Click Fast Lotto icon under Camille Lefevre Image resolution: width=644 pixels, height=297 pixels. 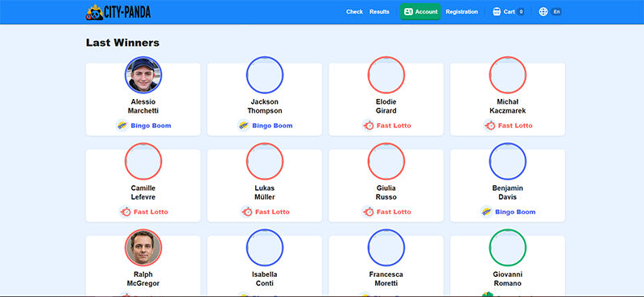click(126, 212)
